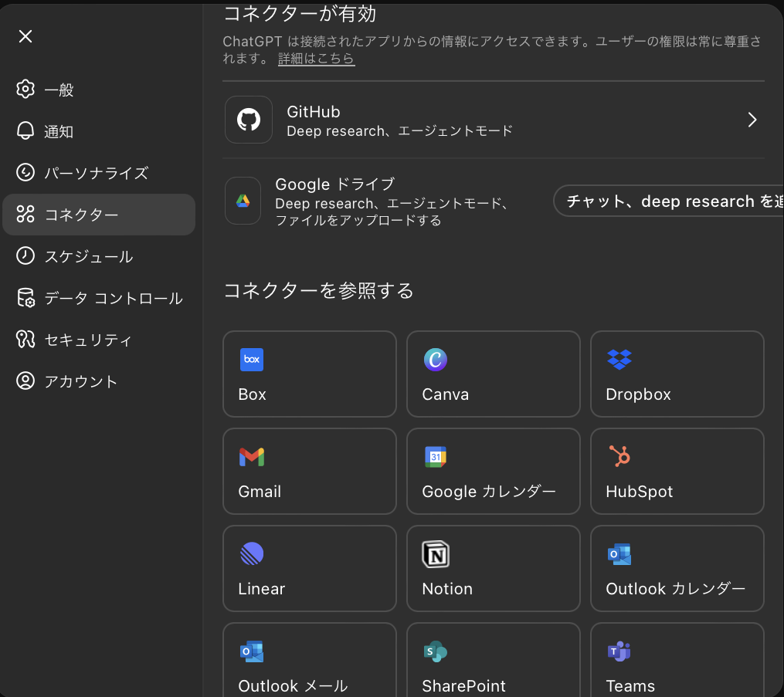Open the HubSpot connector card

pyautogui.click(x=677, y=471)
